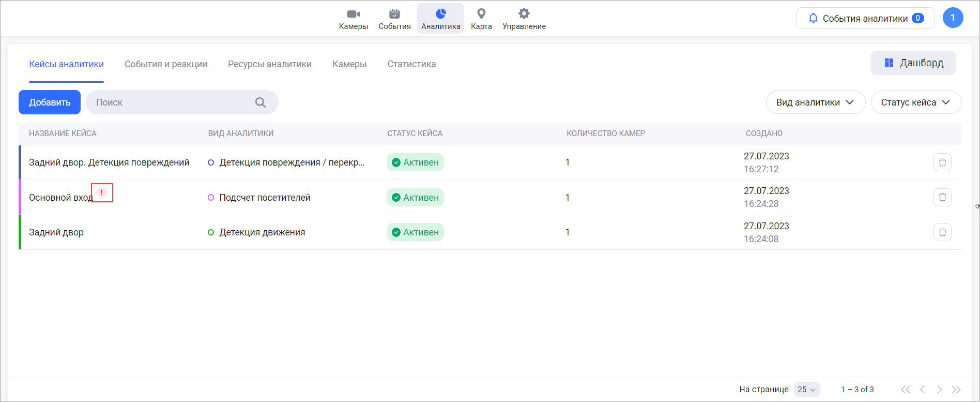Expand the Статус кейса filter dropdown

pos(915,102)
